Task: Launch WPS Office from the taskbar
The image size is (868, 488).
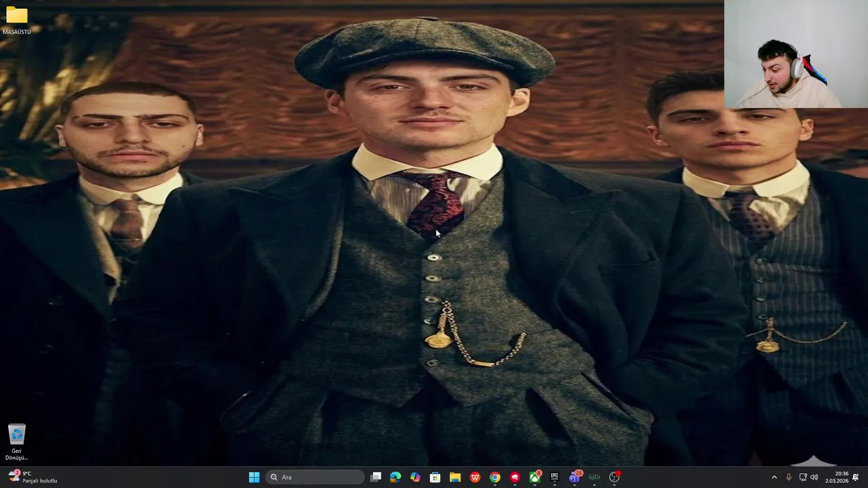Action: (x=475, y=477)
